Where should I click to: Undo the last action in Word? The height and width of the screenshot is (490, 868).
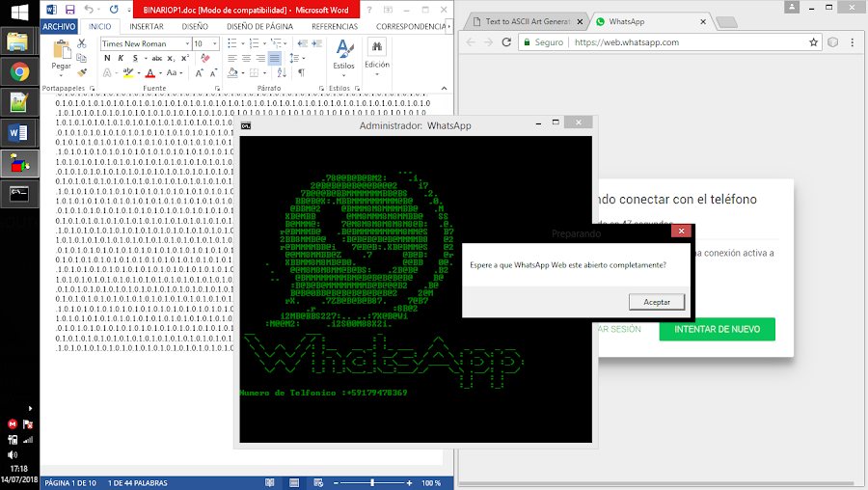tap(89, 10)
